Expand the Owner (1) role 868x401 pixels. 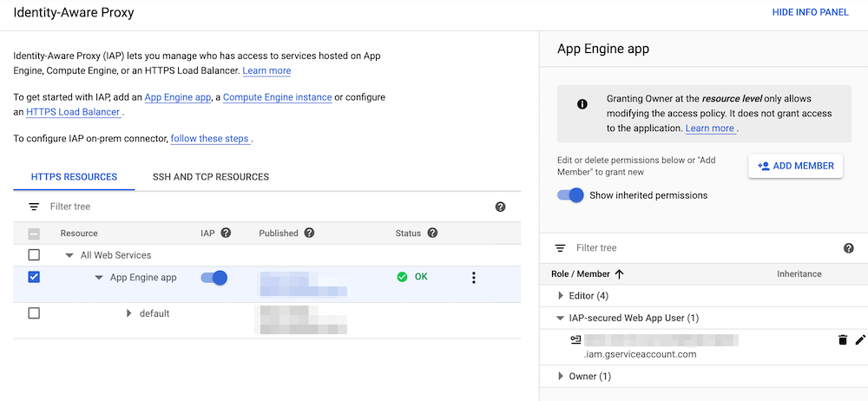[x=560, y=377]
